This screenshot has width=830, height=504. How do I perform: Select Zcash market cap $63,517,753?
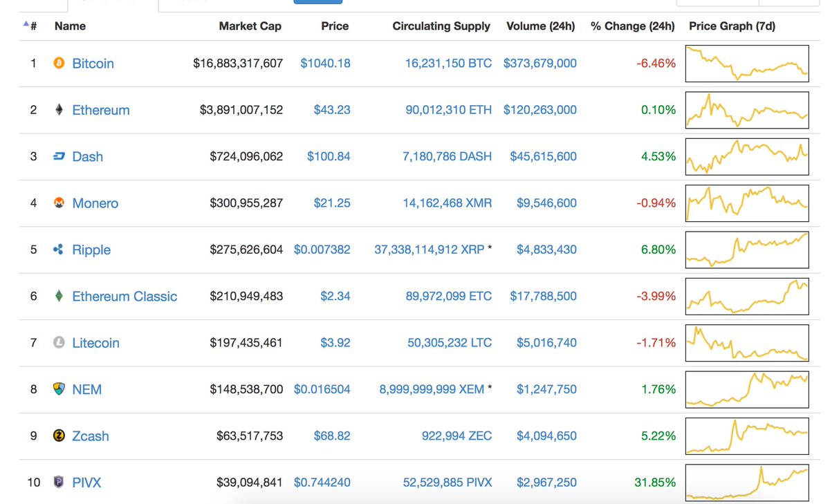coord(250,436)
